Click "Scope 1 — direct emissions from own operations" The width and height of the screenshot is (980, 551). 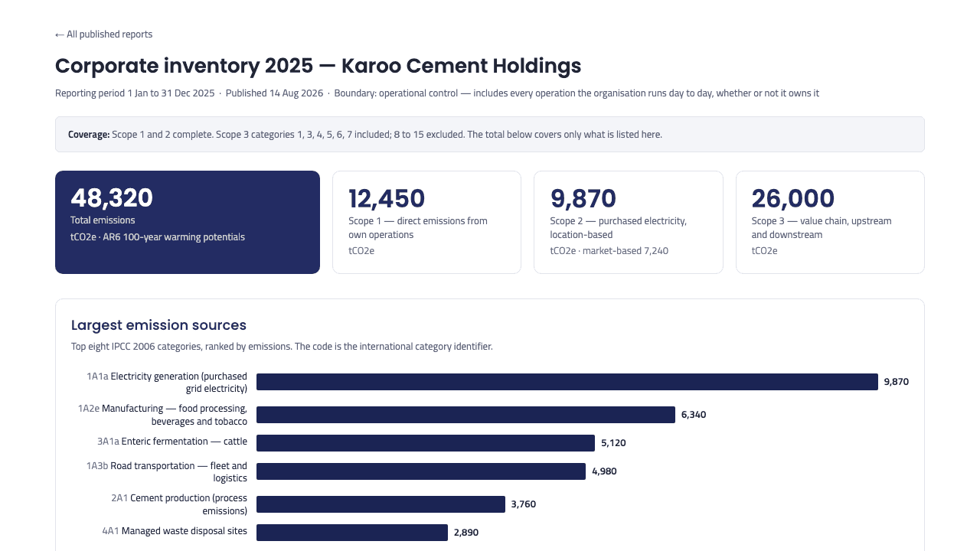click(x=418, y=228)
